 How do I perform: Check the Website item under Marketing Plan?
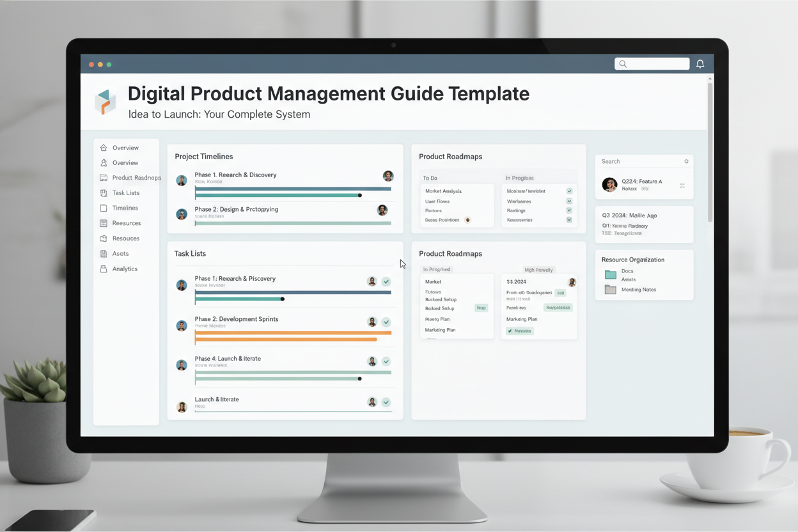click(519, 331)
